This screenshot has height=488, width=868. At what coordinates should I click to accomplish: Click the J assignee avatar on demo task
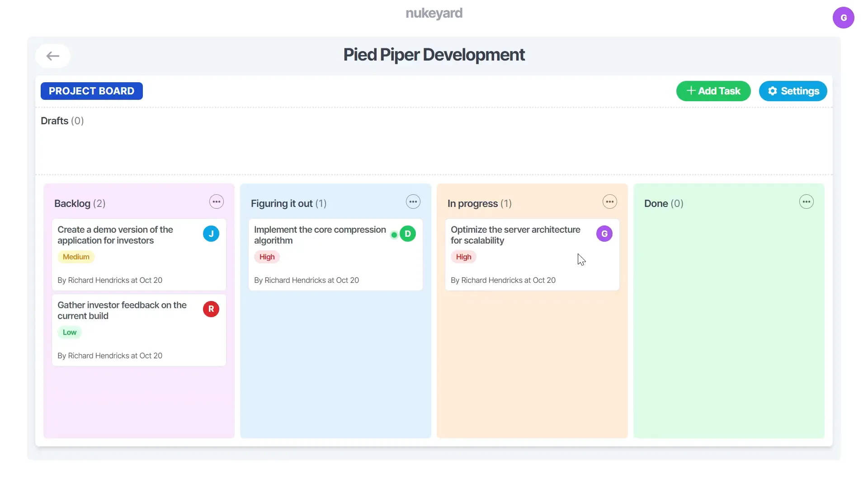(x=211, y=234)
